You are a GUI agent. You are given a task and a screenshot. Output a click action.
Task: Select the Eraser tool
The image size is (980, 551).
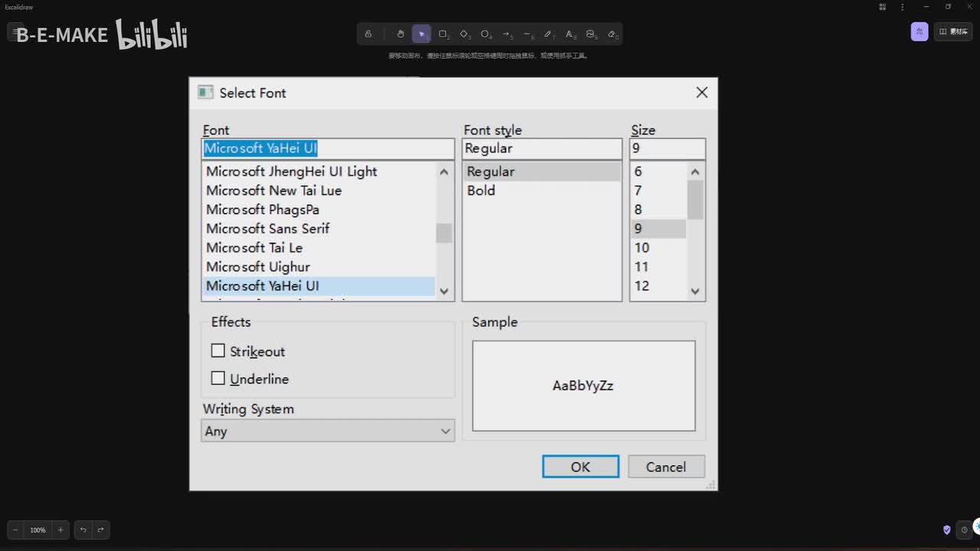pyautogui.click(x=612, y=34)
